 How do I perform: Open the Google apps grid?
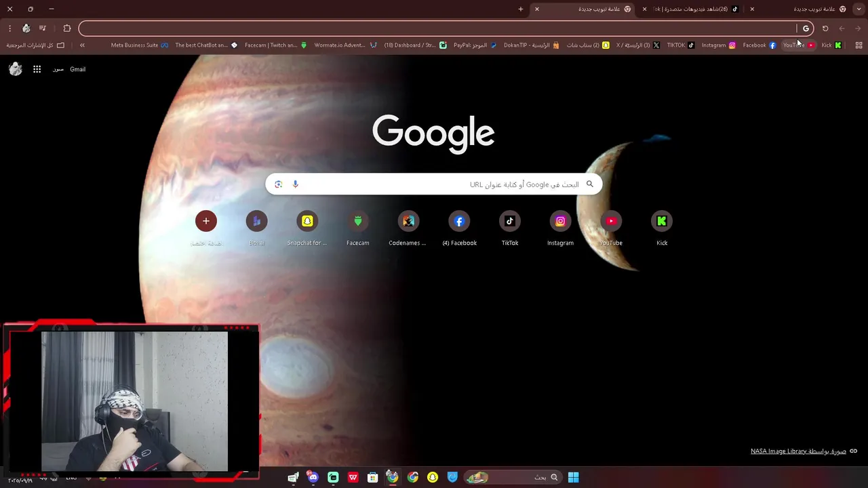(x=37, y=69)
